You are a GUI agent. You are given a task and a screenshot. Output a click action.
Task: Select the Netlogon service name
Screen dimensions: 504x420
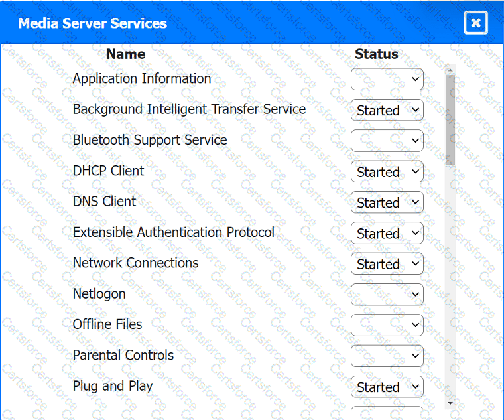click(99, 294)
